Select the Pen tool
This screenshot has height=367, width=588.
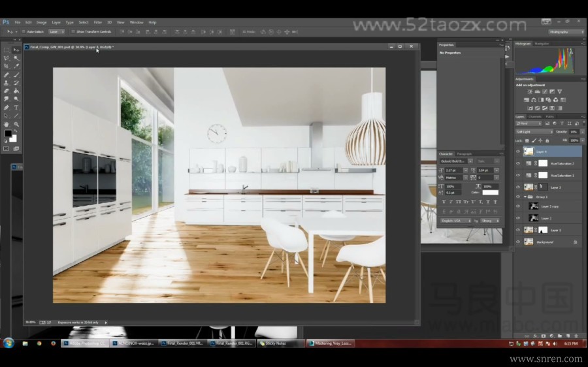coord(7,108)
